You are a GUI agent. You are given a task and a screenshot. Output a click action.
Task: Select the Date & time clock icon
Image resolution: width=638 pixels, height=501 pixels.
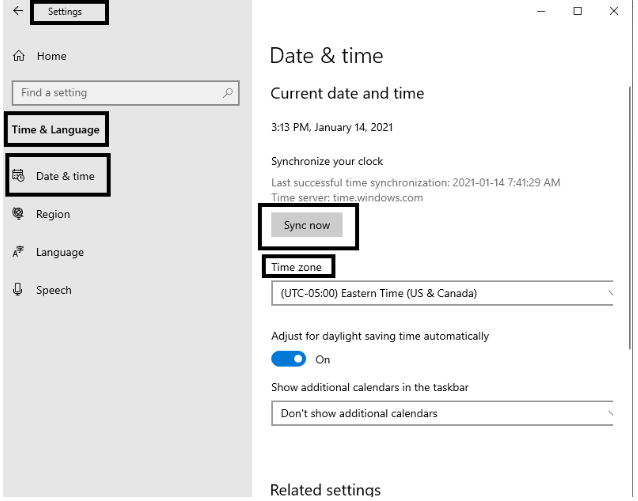(x=17, y=176)
